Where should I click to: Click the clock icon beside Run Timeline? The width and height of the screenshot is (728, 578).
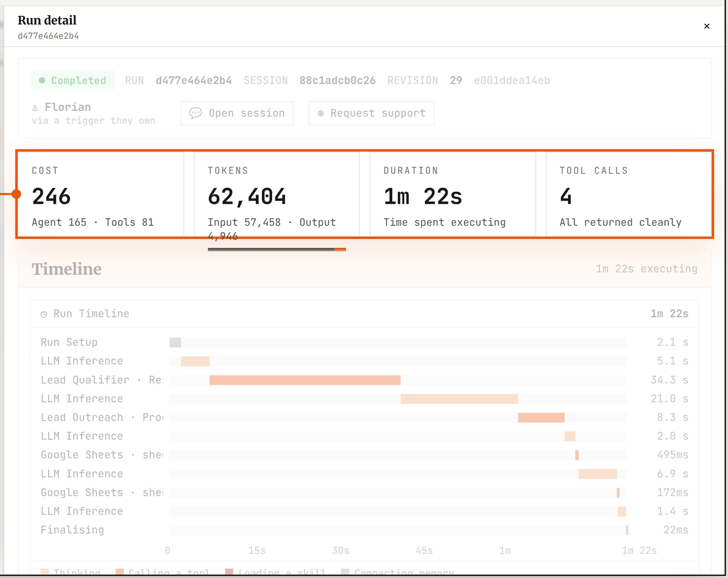[x=44, y=314]
